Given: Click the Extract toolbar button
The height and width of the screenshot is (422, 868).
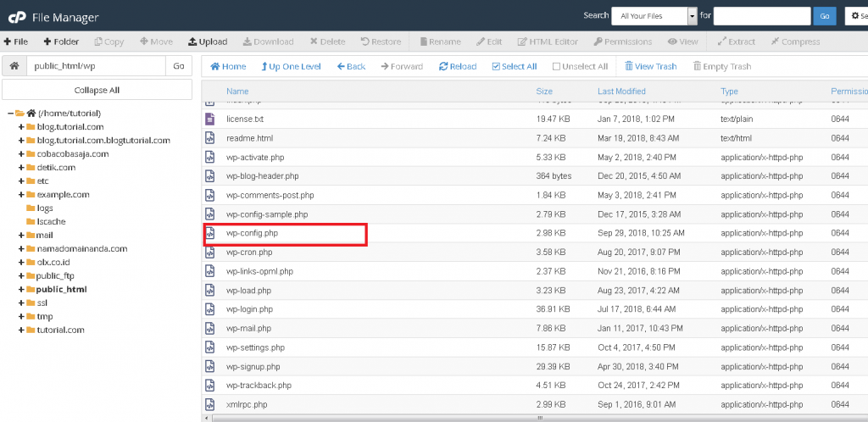Looking at the screenshot, I should click(x=737, y=42).
